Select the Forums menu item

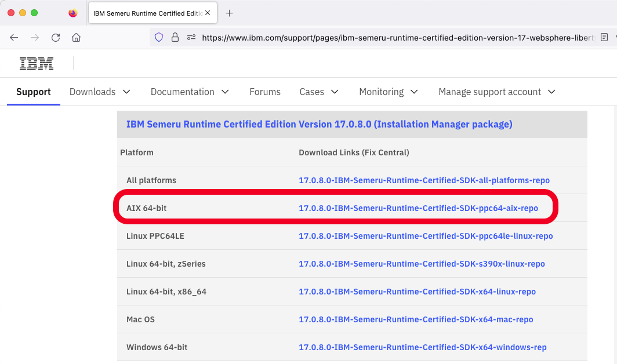(264, 92)
